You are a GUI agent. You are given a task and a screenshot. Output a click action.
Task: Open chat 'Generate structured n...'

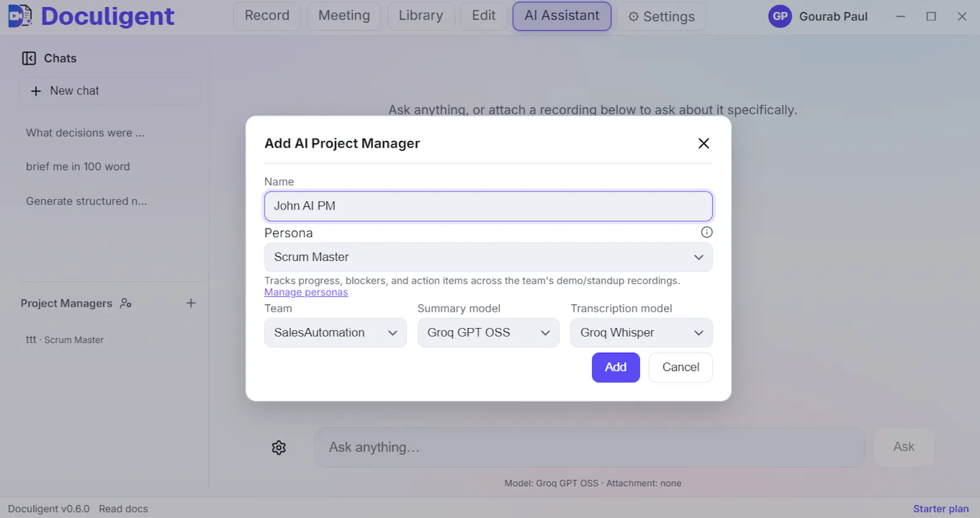[86, 201]
